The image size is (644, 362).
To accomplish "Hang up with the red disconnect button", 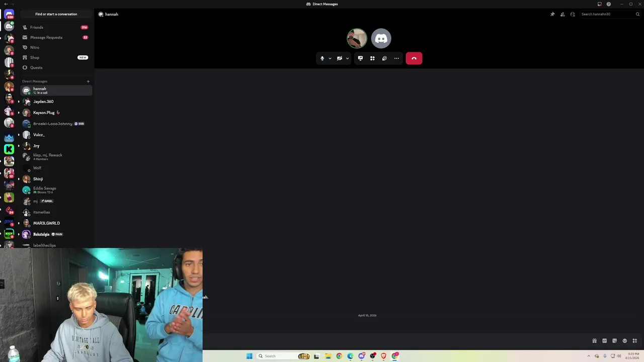I will coord(414,58).
